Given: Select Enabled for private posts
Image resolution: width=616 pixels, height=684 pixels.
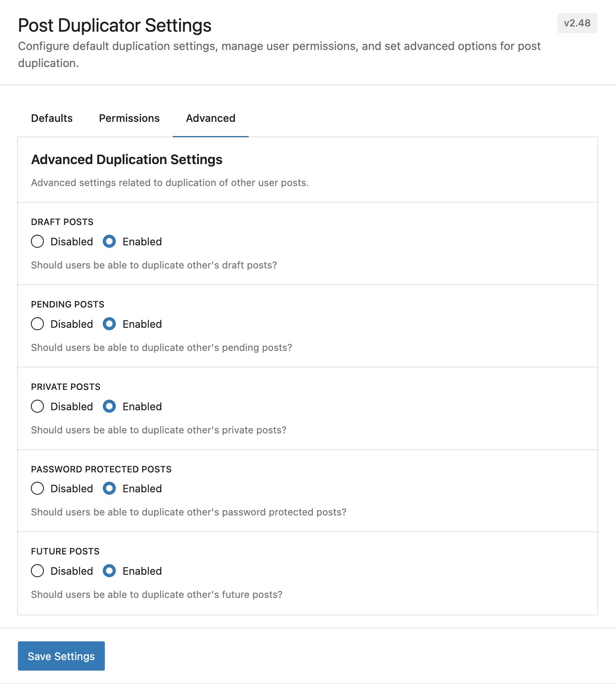Looking at the screenshot, I should tap(109, 406).
